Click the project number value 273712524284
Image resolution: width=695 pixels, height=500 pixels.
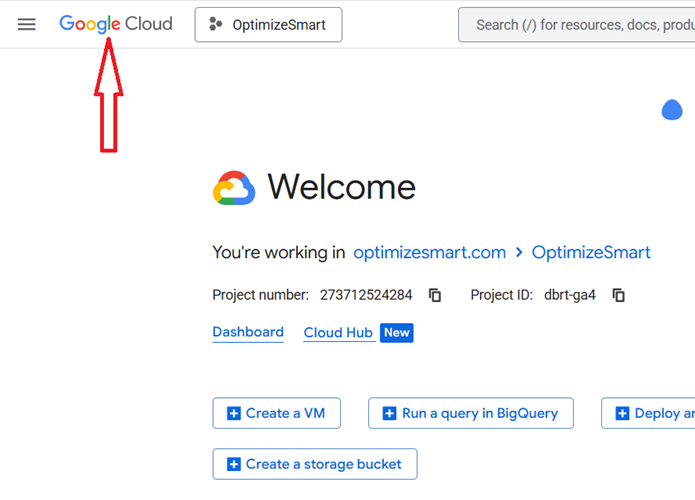[366, 295]
